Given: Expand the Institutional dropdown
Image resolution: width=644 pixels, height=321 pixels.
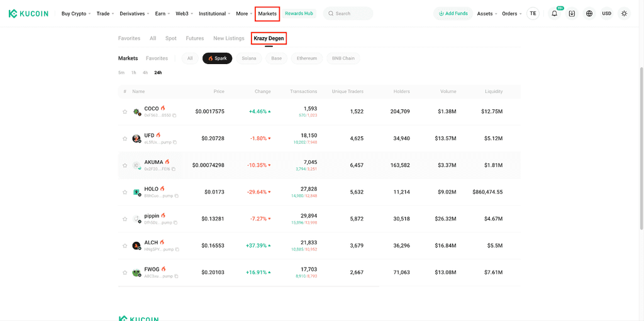Looking at the screenshot, I should [215, 14].
